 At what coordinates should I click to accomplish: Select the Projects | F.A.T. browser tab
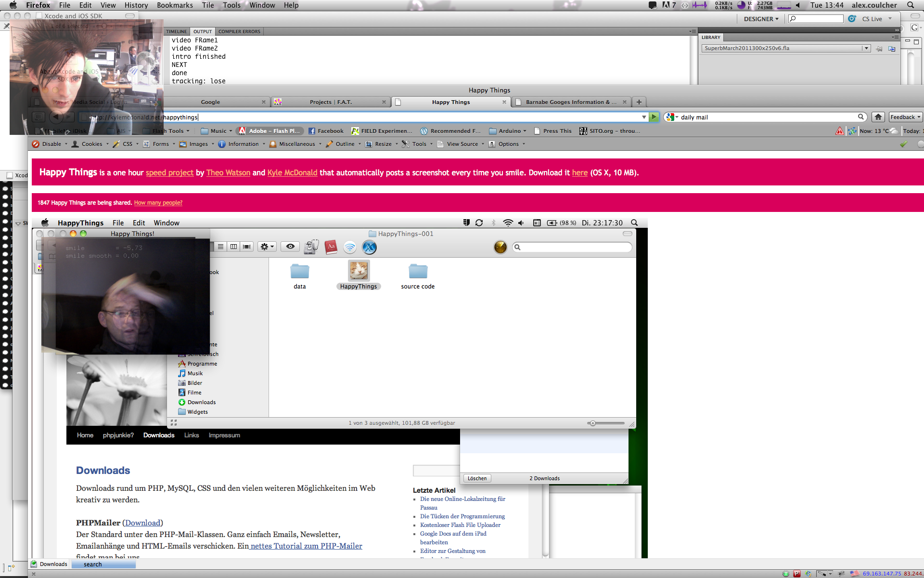coord(331,102)
